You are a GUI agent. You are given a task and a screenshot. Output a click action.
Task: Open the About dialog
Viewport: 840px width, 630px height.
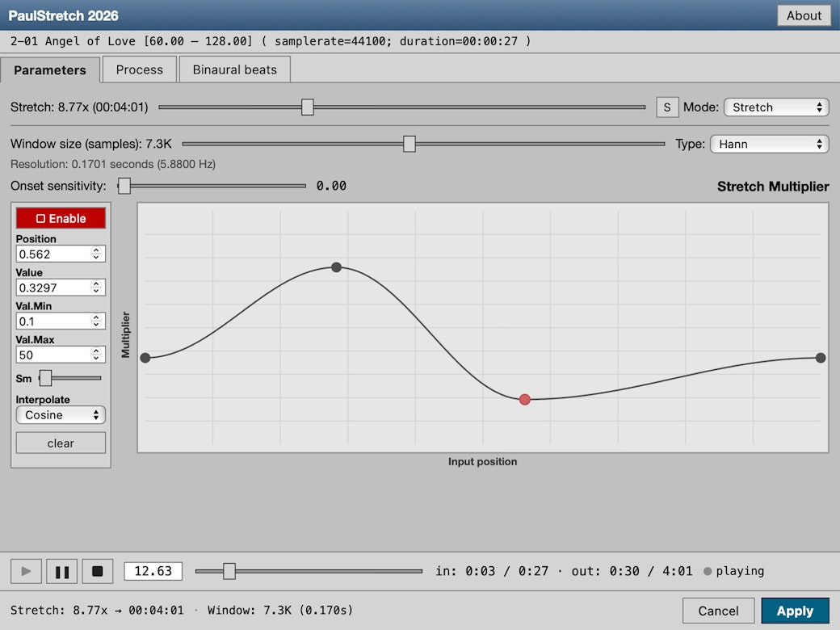[804, 15]
